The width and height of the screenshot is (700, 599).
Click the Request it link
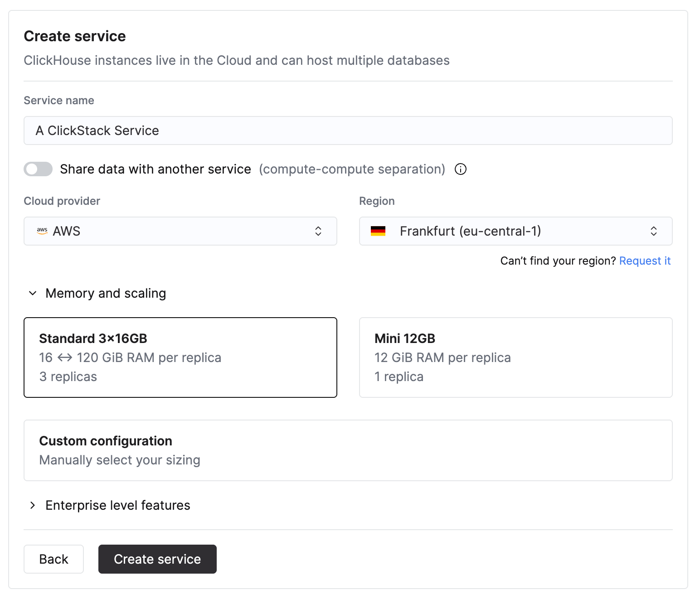tap(645, 261)
